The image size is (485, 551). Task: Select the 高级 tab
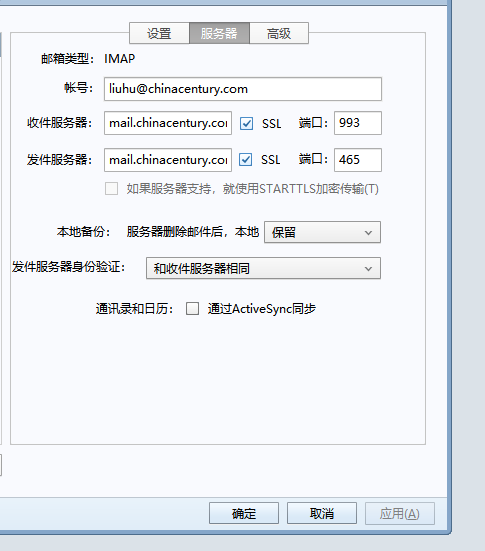click(x=279, y=33)
